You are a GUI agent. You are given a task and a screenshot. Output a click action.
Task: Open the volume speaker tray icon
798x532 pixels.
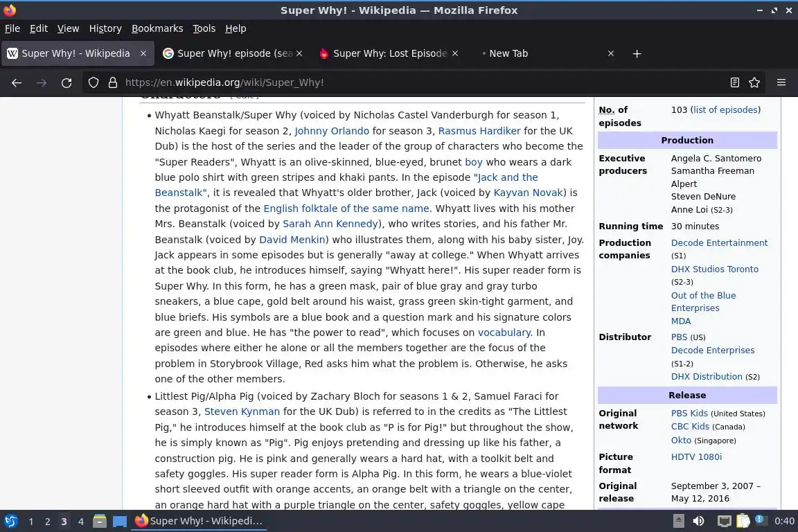click(x=698, y=521)
